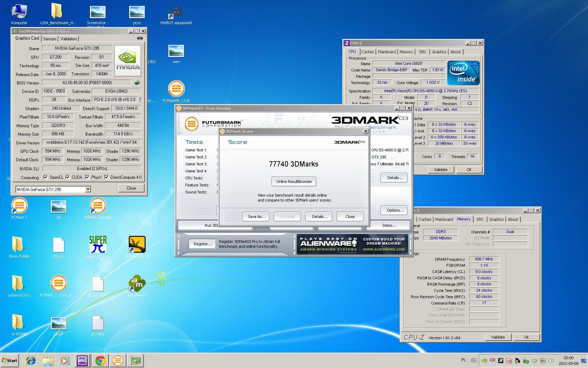The image size is (588, 368).
Task: Click the Windows Start button
Action: (x=10, y=360)
